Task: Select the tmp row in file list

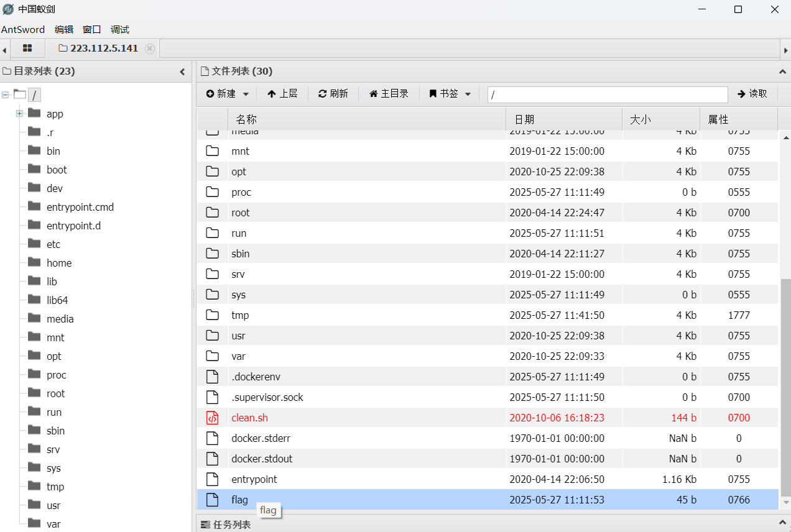Action: click(x=488, y=315)
